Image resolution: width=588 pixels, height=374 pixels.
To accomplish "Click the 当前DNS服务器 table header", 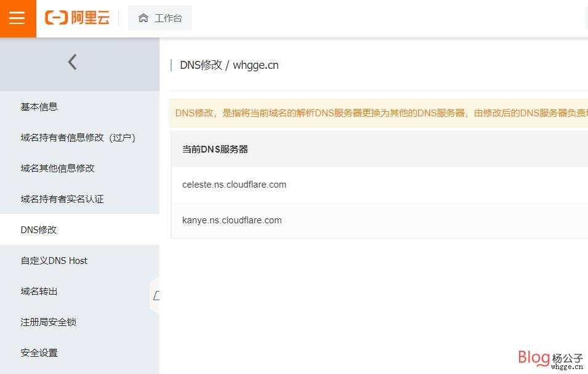I will (x=215, y=149).
